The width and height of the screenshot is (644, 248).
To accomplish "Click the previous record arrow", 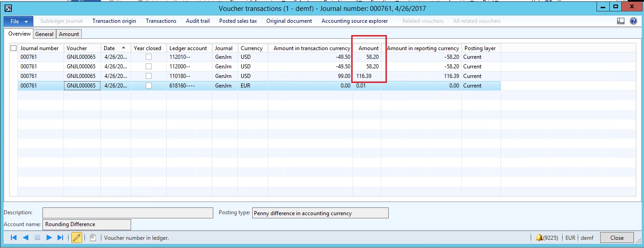I will coord(26,238).
